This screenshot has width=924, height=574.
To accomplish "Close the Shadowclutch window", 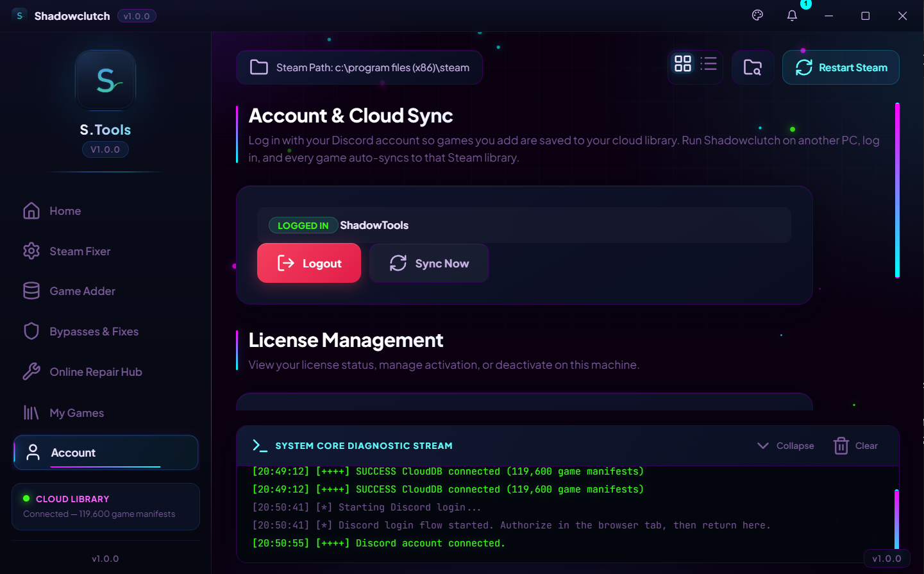I will [902, 15].
